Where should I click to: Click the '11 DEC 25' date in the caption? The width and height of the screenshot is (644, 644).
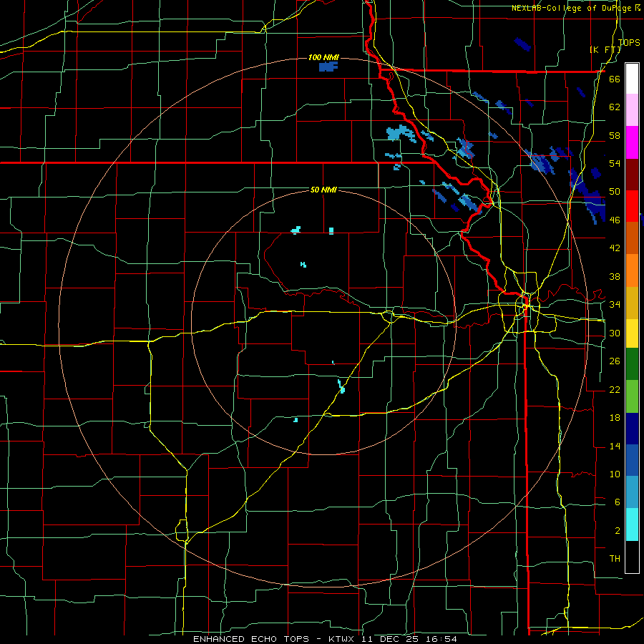coord(390,639)
